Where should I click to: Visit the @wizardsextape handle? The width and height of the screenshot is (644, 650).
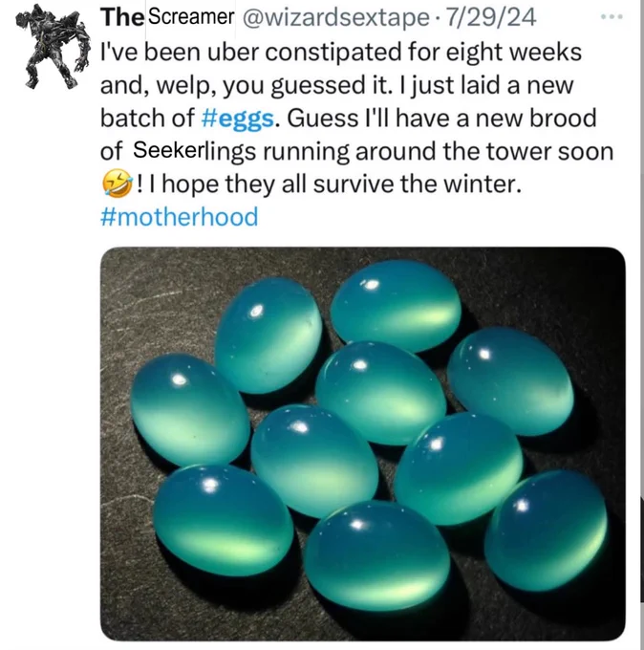pyautogui.click(x=335, y=18)
